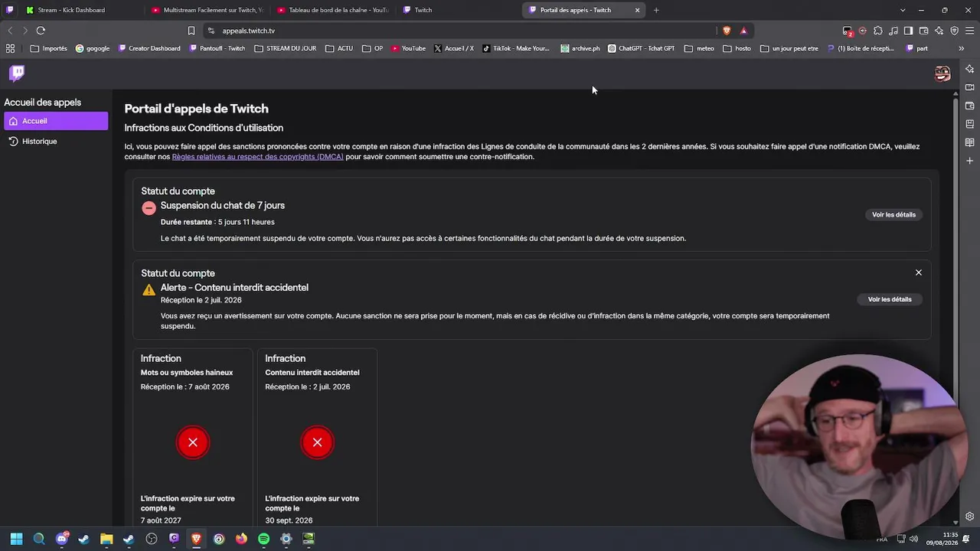Open the OP bookmarks folder
Screen dimensions: 980x551
point(373,48)
